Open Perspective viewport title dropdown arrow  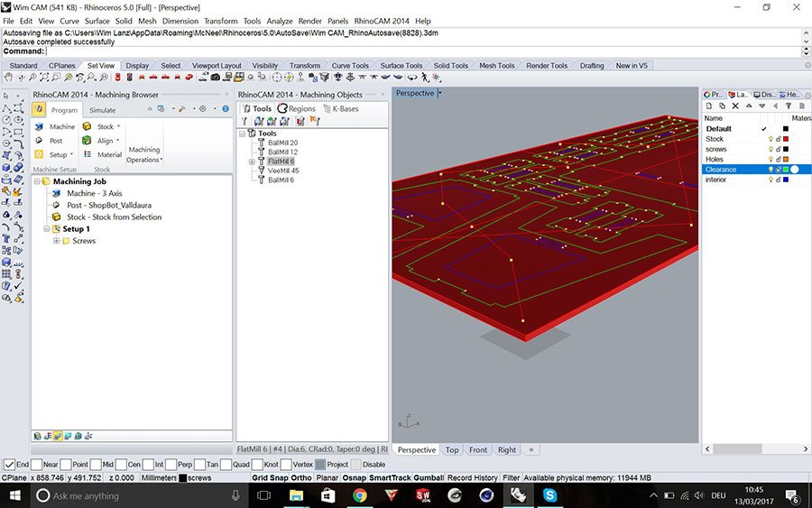(x=440, y=93)
